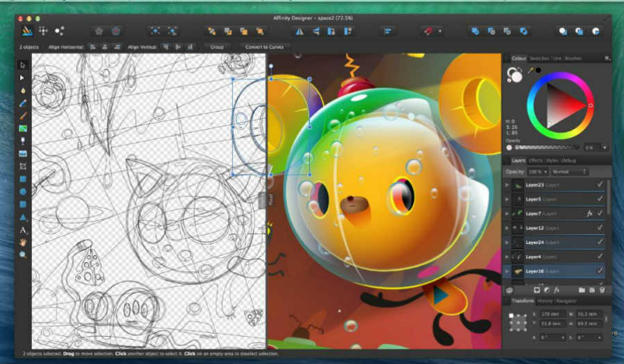The width and height of the screenshot is (624, 364).
Task: Expand Layer24 disclosure triangle
Action: tap(507, 242)
